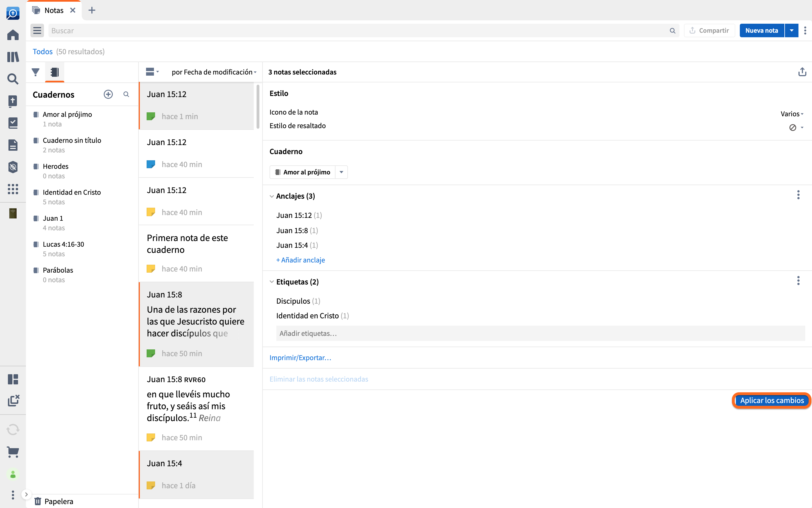Toggle the hamburger panel menu button
The image size is (812, 508).
click(x=37, y=30)
